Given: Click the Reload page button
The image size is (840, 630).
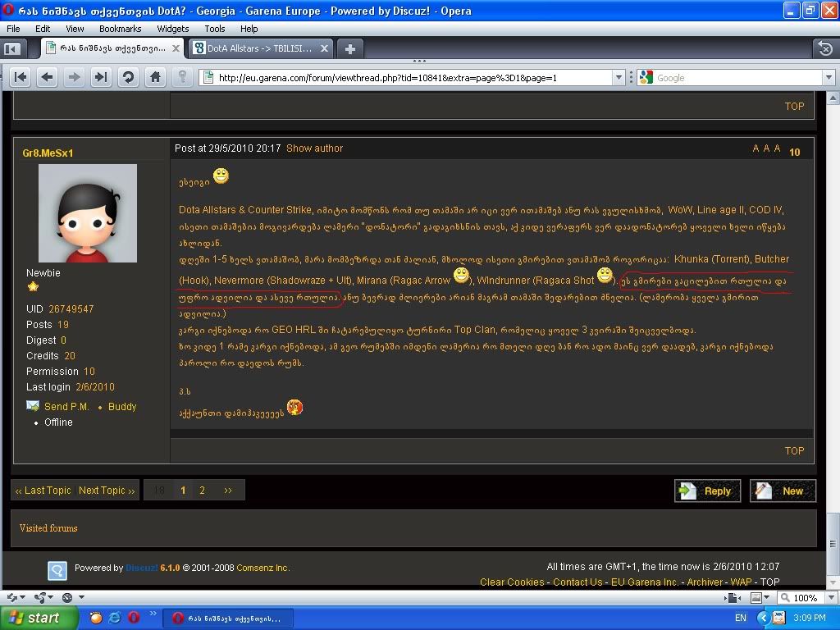Looking at the screenshot, I should (128, 77).
